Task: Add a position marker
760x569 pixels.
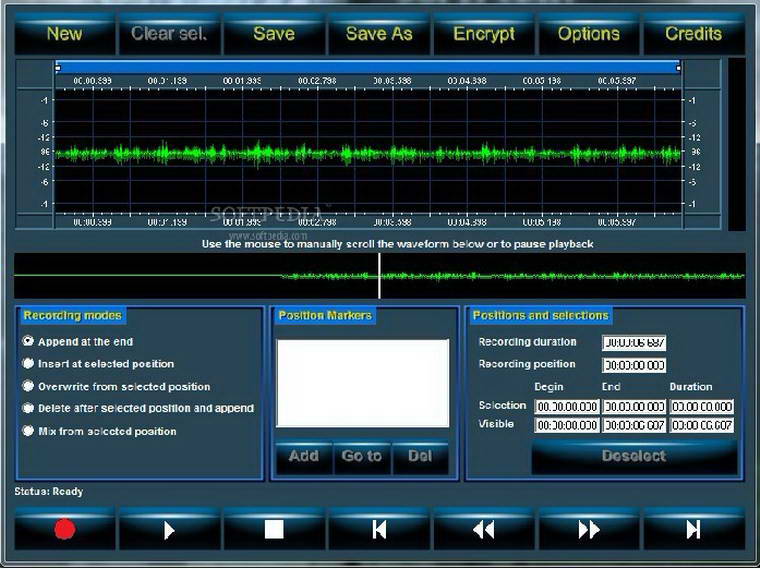Action: [304, 456]
